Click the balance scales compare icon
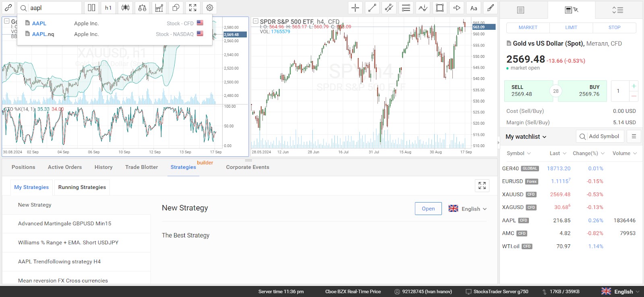The height and width of the screenshot is (297, 644). tap(142, 8)
